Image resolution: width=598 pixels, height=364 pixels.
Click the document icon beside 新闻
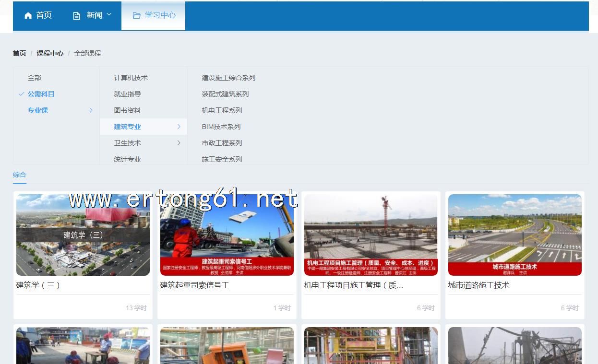coord(76,16)
